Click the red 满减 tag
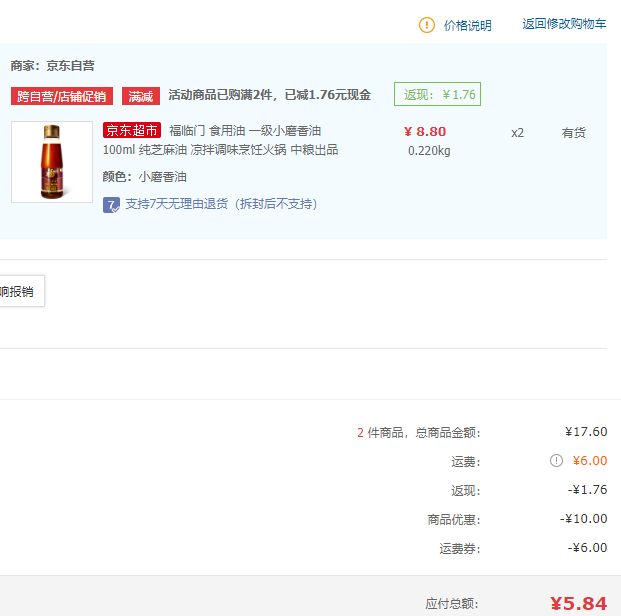This screenshot has width=621, height=616. point(141,96)
